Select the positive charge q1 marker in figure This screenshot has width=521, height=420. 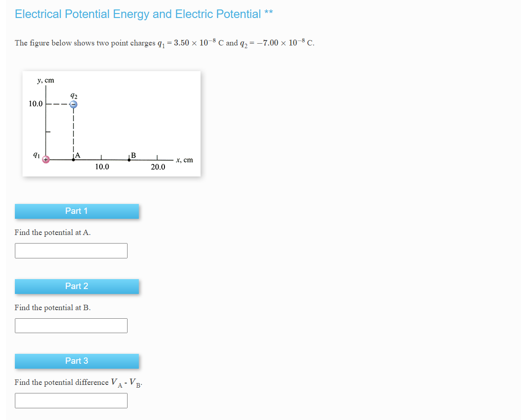click(46, 159)
